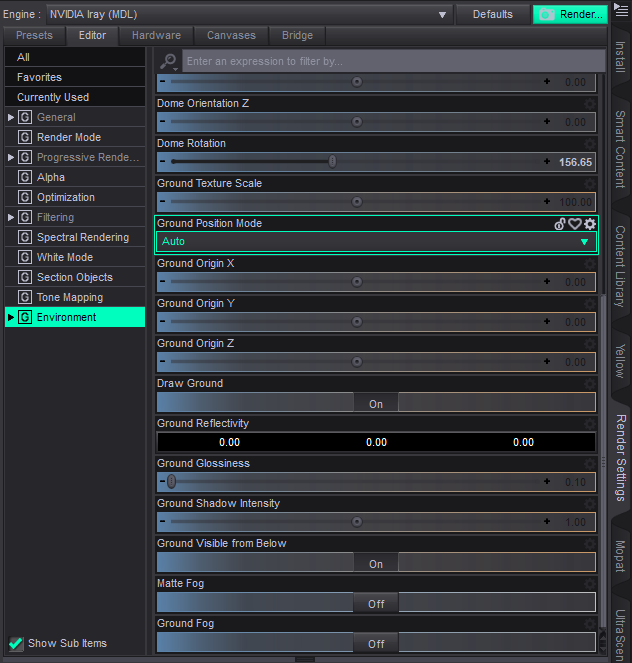The image size is (632, 663).
Task: Select the Section Objects category
Action: [75, 277]
